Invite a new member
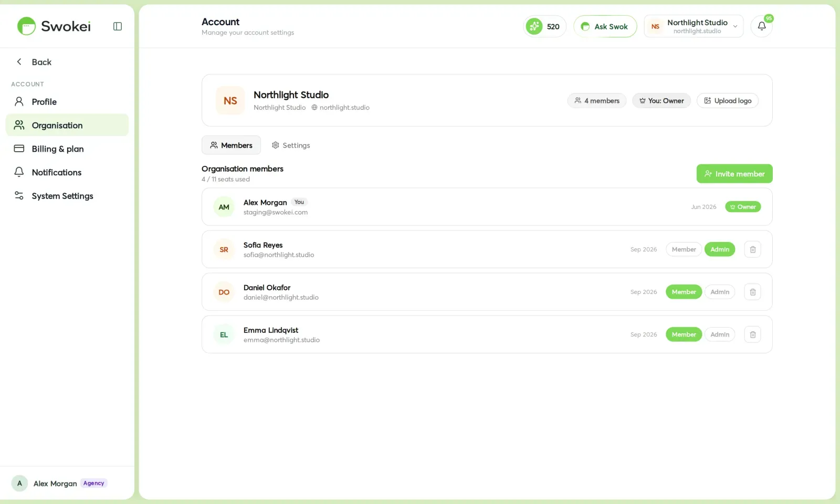Screen dimensions: 840x504 pos(734,174)
